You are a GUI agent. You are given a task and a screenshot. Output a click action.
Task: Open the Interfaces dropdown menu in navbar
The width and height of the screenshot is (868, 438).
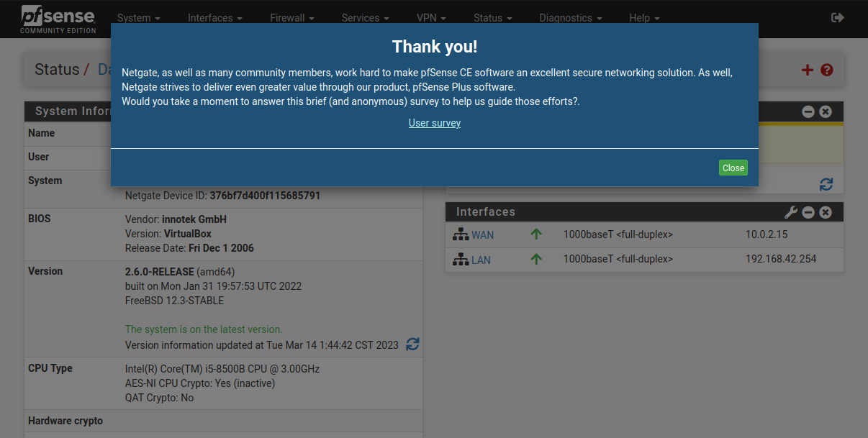coord(215,18)
